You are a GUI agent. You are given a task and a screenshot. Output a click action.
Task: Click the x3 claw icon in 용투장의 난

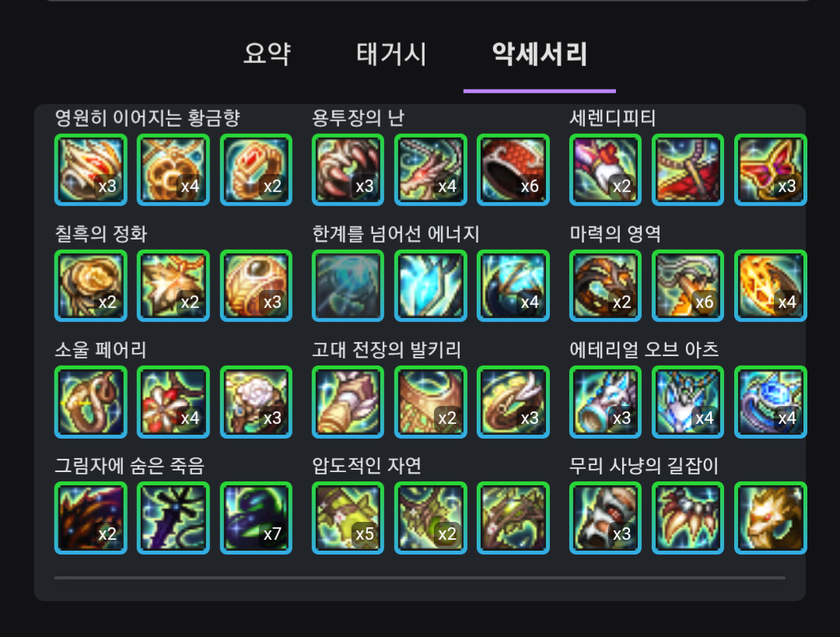pos(348,170)
